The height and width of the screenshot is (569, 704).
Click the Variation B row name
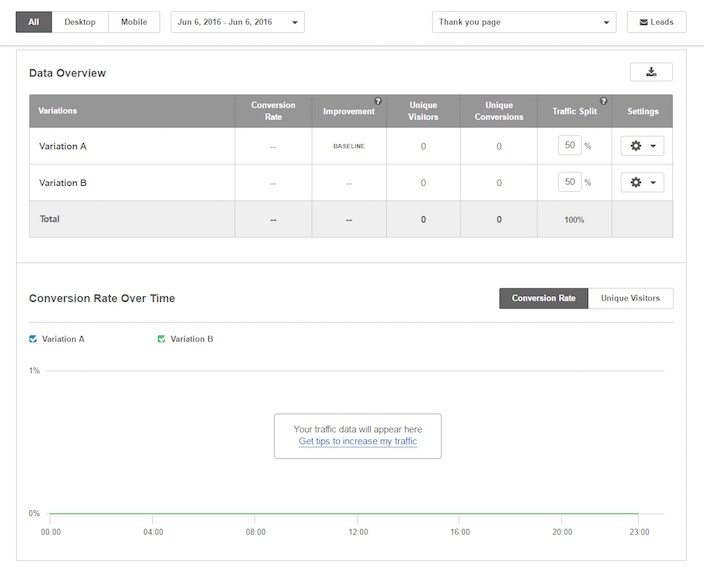63,183
